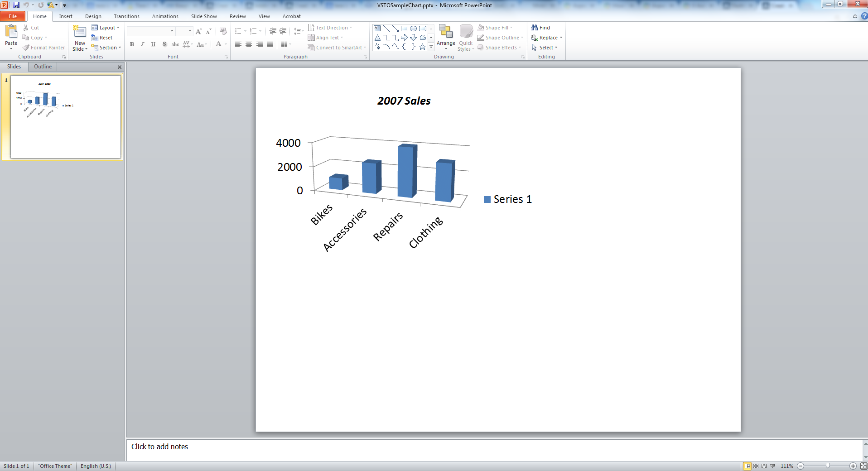
Task: Increase list indent level
Action: coord(283,31)
